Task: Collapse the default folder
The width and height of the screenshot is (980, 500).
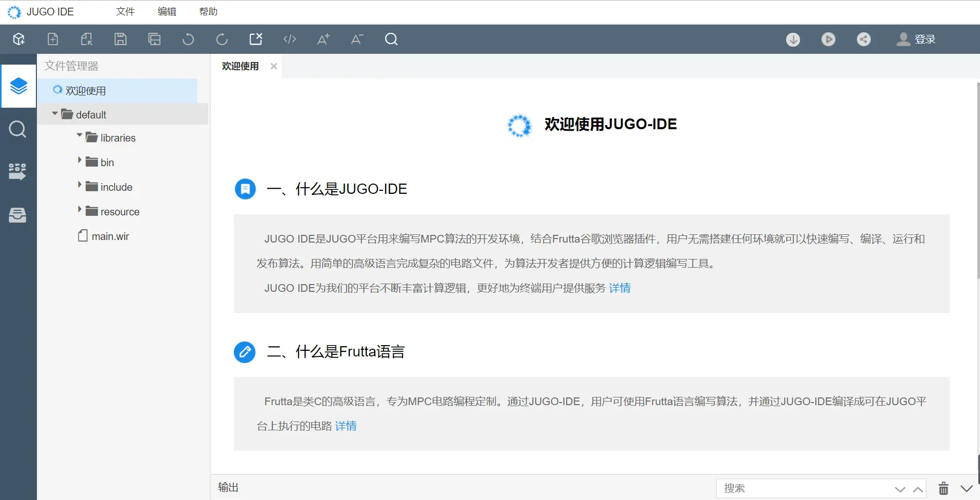Action: [x=55, y=113]
